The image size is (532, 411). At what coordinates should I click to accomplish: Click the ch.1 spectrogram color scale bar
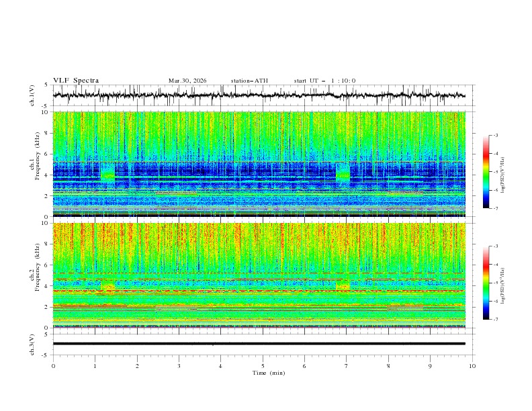[486, 171]
